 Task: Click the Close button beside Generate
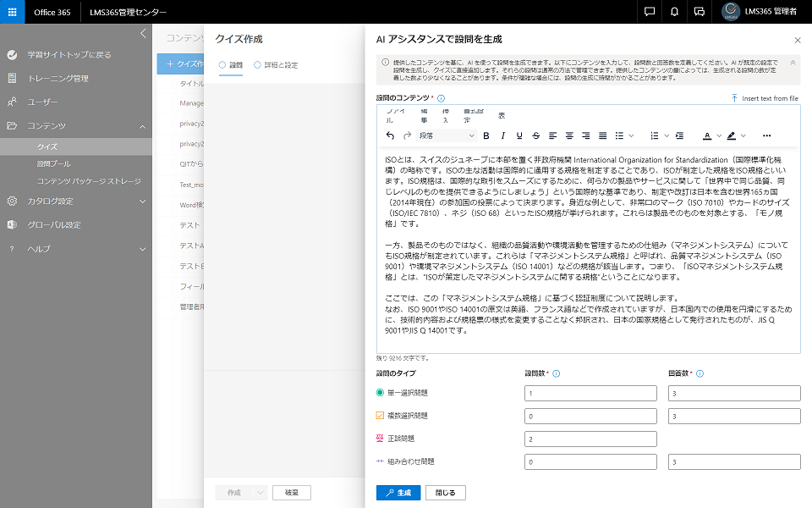pyautogui.click(x=446, y=493)
